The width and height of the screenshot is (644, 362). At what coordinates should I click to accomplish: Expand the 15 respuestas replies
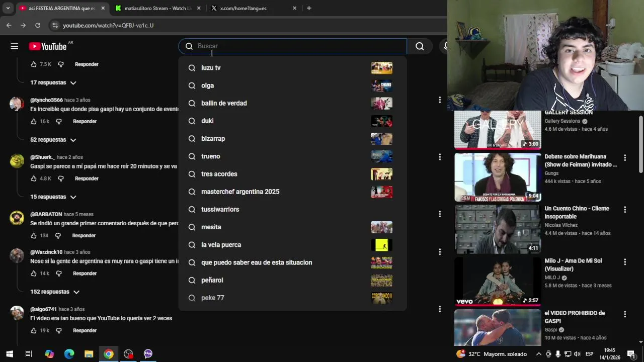click(x=53, y=197)
